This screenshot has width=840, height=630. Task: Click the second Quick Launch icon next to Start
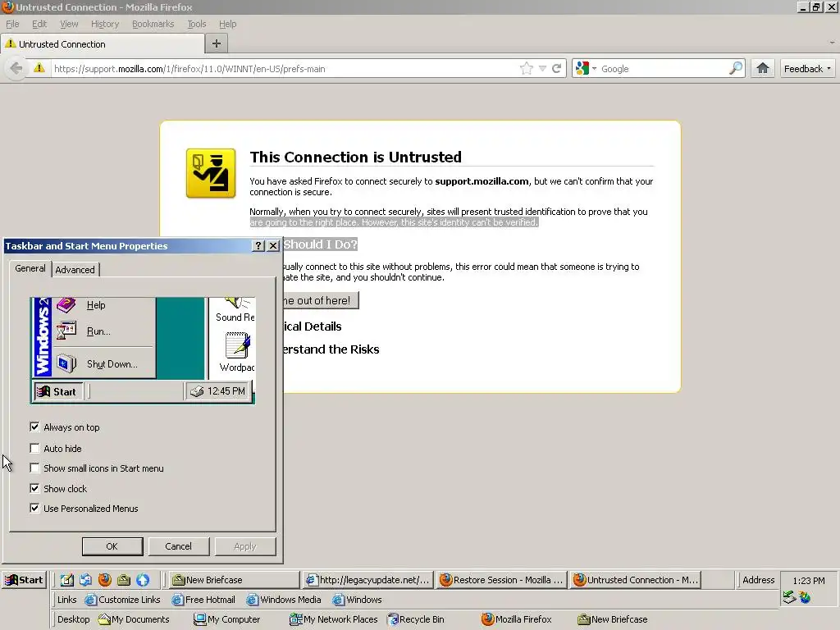point(85,580)
